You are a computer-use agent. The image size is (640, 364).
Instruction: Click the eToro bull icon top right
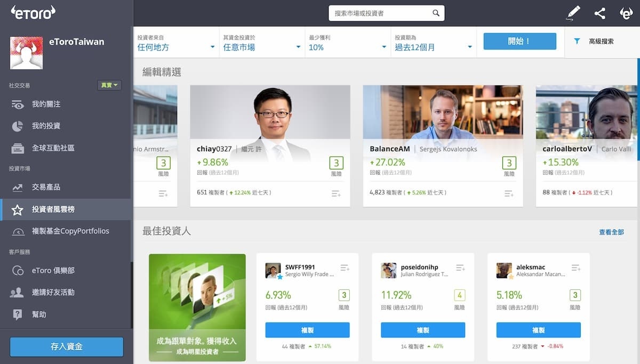[626, 13]
